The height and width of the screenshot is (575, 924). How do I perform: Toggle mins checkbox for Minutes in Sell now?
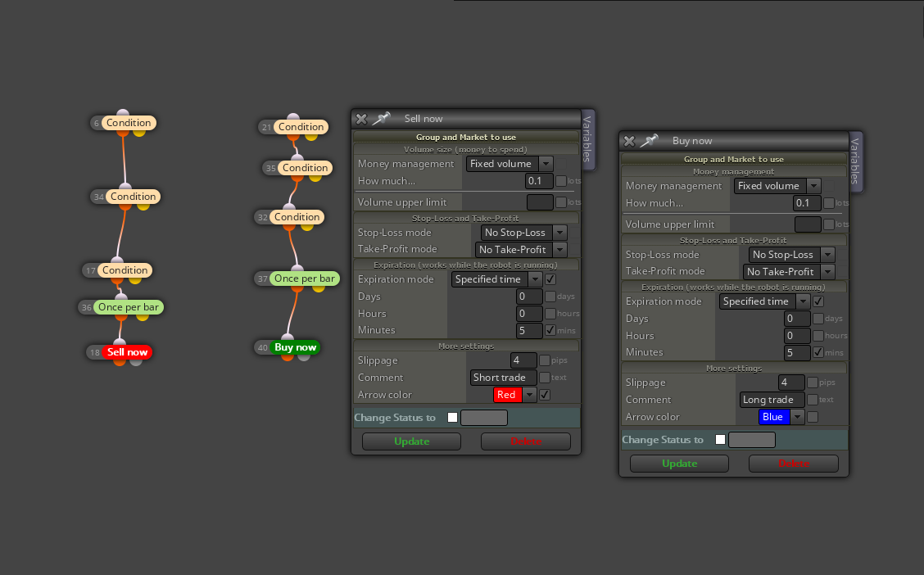pos(550,330)
